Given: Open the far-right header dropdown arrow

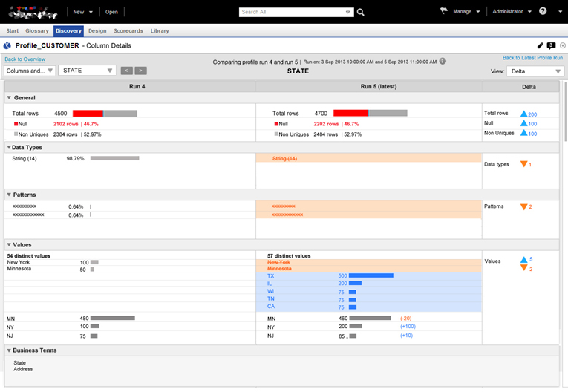Looking at the screenshot, I should tap(561, 12).
